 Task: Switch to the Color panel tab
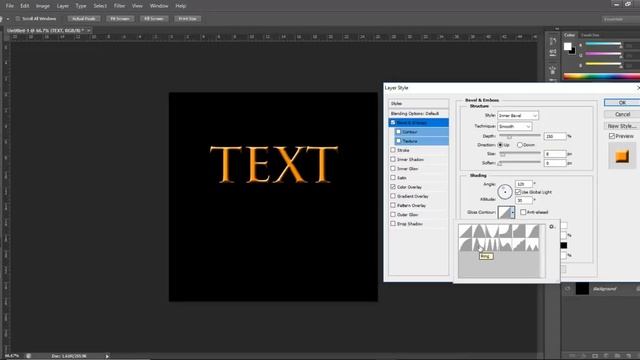pyautogui.click(x=569, y=35)
